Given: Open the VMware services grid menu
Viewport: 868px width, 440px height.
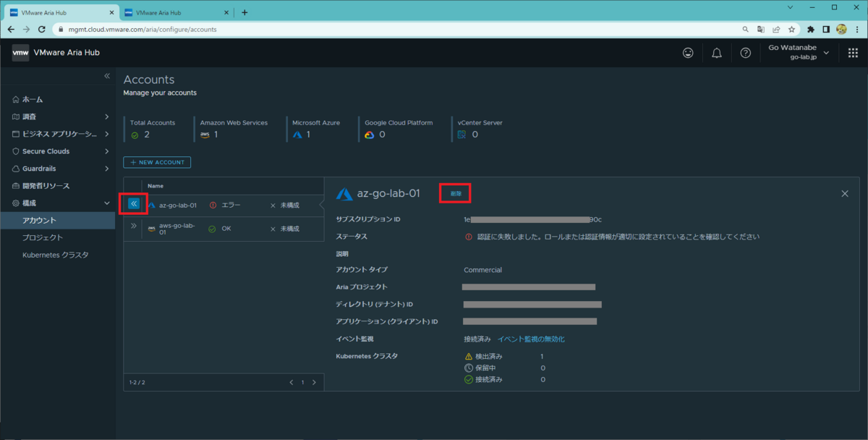Looking at the screenshot, I should click(853, 53).
